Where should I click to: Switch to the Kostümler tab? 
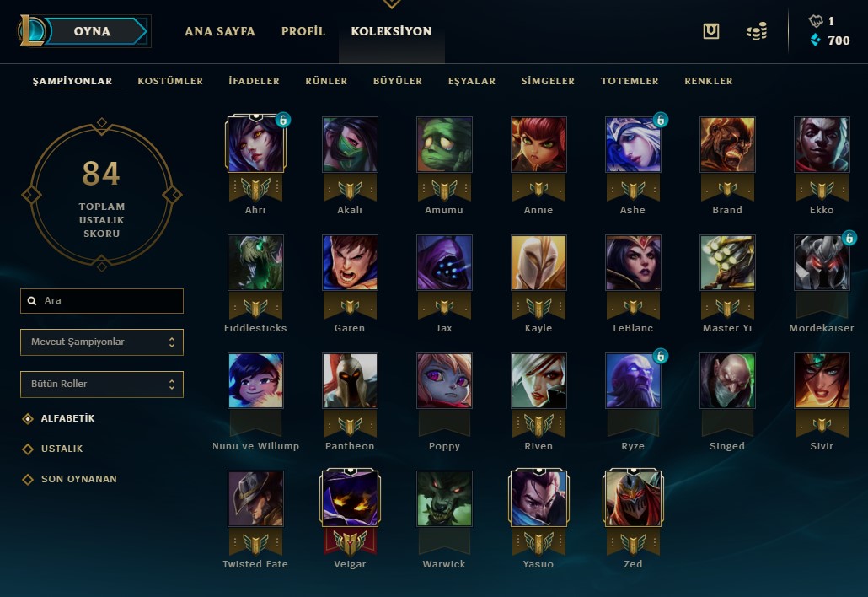coord(170,81)
